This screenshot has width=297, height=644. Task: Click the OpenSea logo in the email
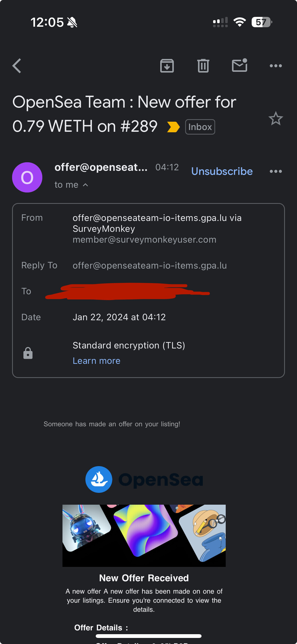[144, 479]
